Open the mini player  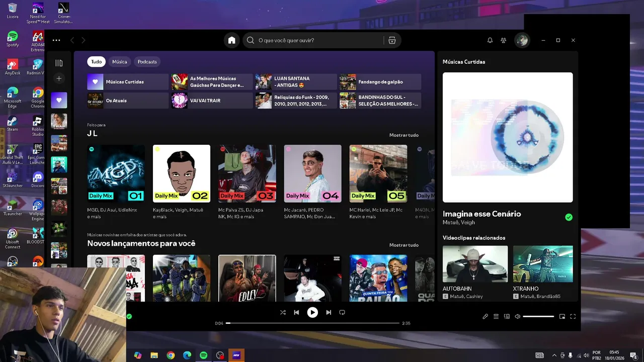[562, 317]
